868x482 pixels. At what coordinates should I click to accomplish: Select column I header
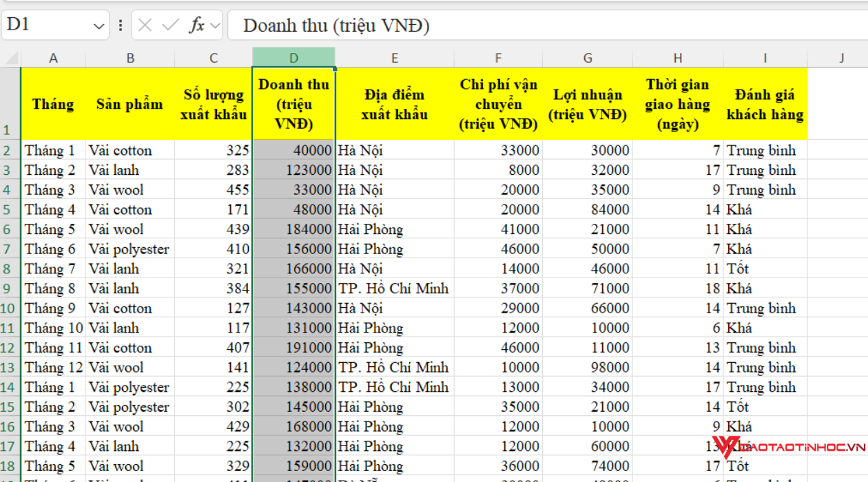765,58
